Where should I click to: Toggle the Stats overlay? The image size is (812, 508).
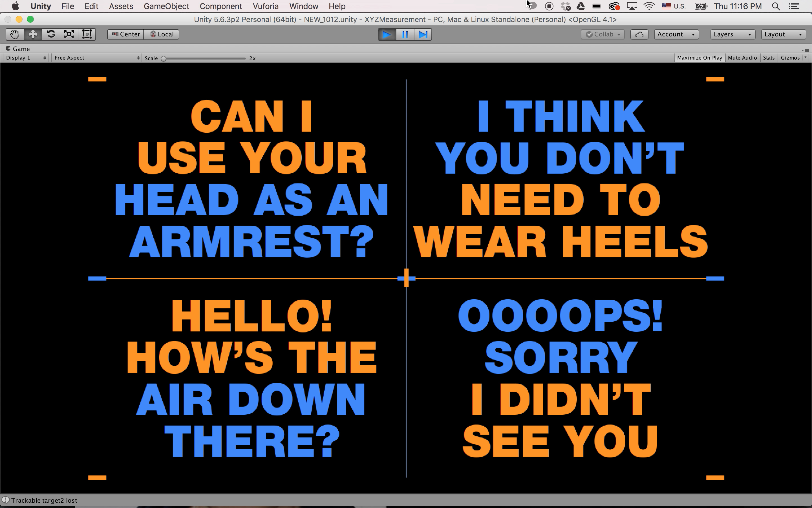pos(769,58)
